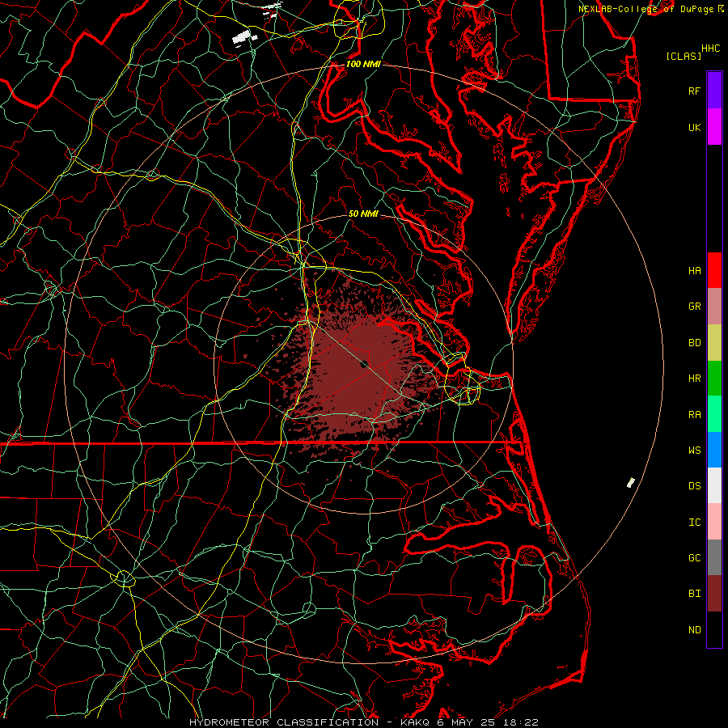Click the UK magenta legend swatch

click(x=714, y=127)
